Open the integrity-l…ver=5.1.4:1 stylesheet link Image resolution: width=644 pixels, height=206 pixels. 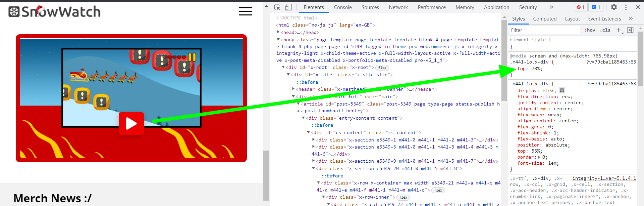604,178
